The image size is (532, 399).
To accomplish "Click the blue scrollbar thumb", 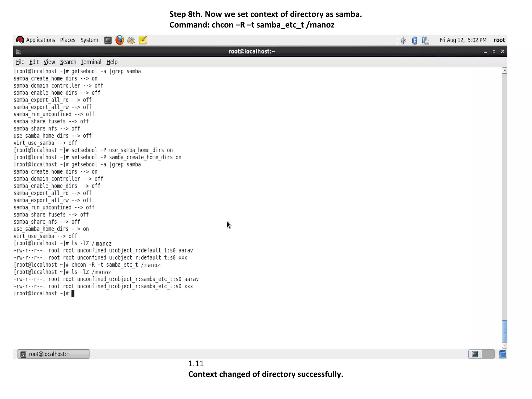I will click(504, 331).
